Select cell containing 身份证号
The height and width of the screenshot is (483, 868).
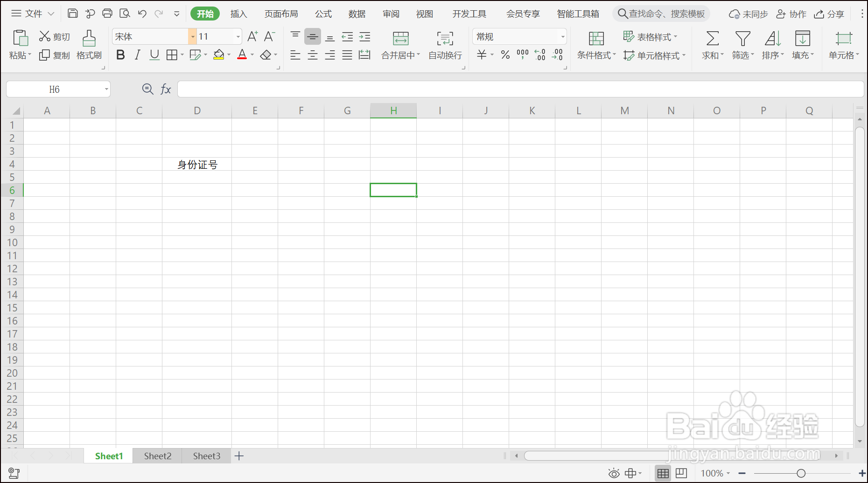pos(197,165)
